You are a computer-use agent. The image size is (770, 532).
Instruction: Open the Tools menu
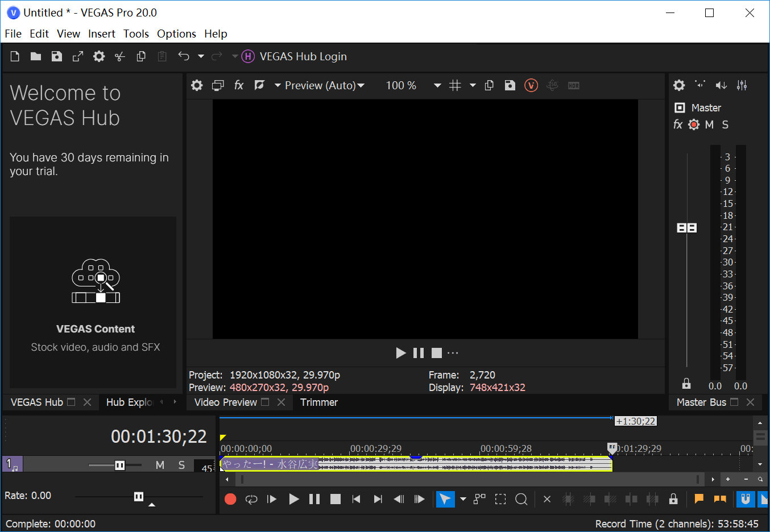[136, 34]
